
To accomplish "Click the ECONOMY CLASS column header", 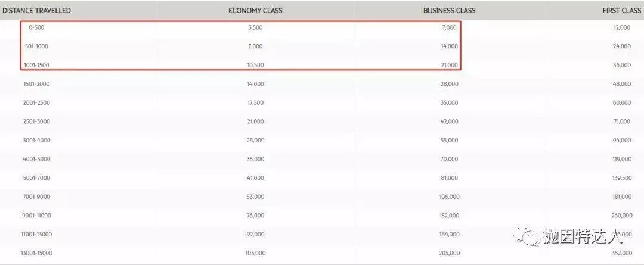I will click(x=255, y=10).
